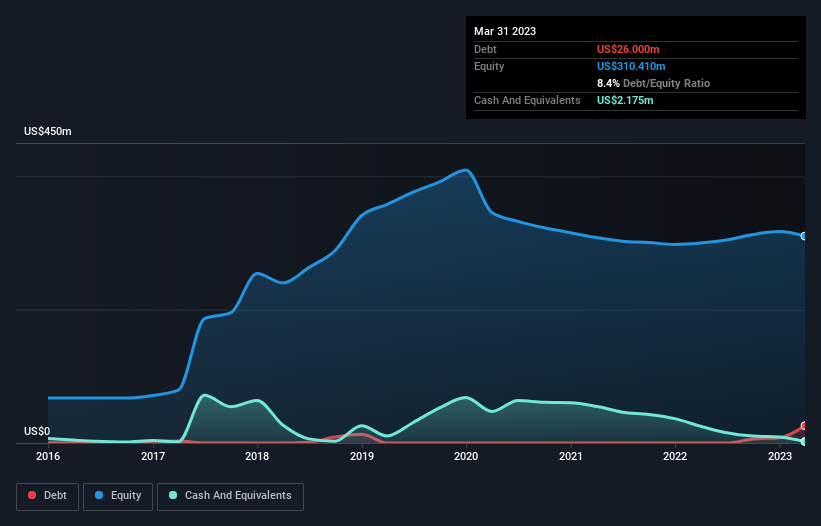Click the 2018 x-axis label
The height and width of the screenshot is (526, 821).
point(257,456)
